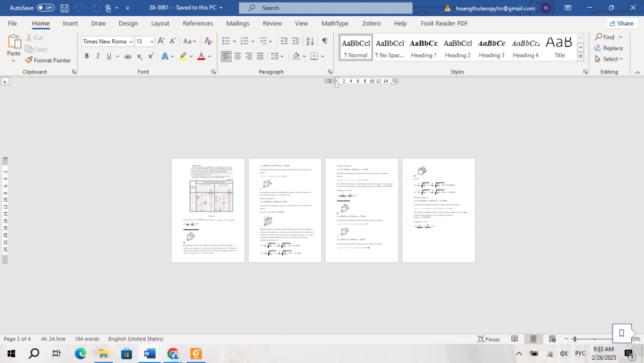
Task: Switch to the References tab
Action: click(198, 23)
